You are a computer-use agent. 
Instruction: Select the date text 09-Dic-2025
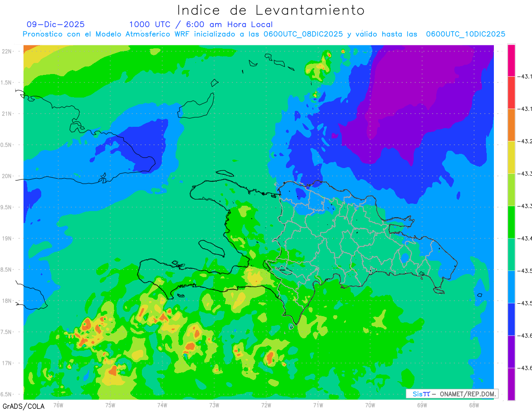click(x=55, y=24)
